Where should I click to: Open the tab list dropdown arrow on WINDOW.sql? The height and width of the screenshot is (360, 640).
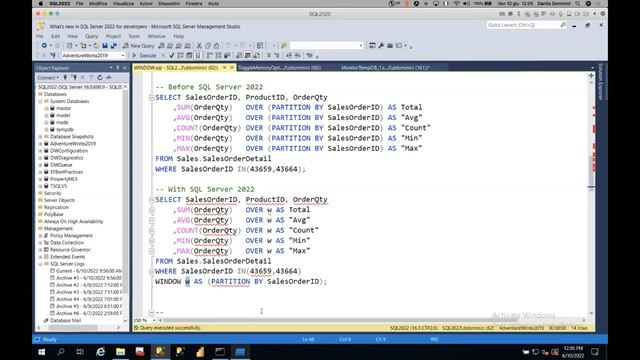click(224, 68)
